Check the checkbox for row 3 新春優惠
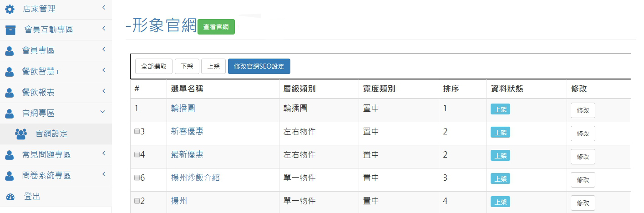The height and width of the screenshot is (213, 644). click(x=137, y=132)
